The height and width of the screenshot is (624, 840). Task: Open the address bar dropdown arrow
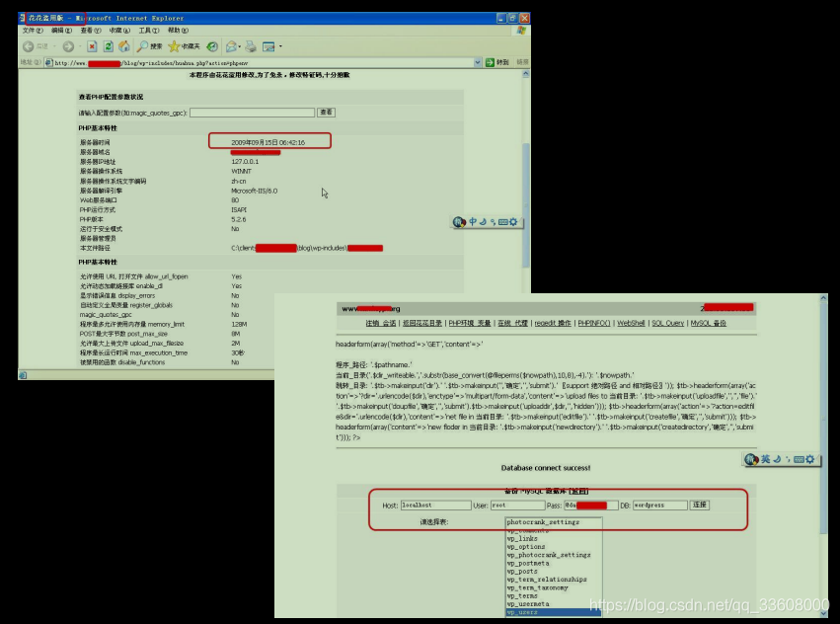tap(478, 63)
